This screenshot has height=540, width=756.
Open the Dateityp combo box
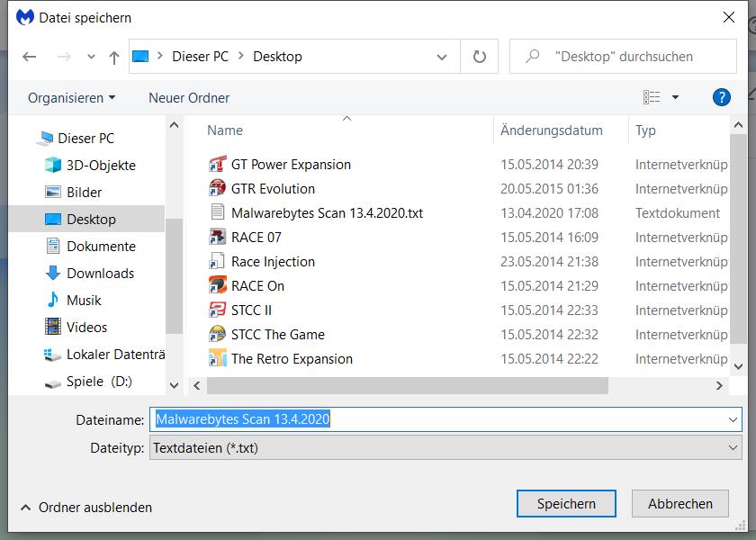[445, 448]
